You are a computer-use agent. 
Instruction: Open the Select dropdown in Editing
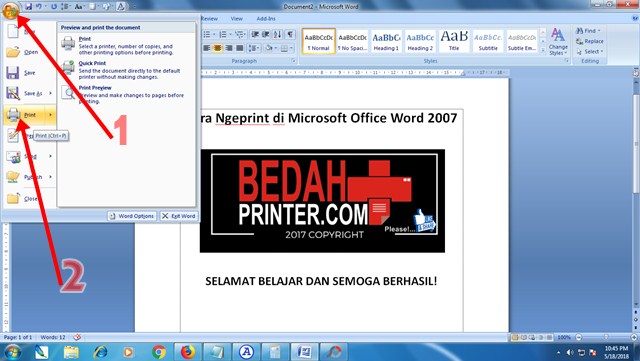coord(590,51)
